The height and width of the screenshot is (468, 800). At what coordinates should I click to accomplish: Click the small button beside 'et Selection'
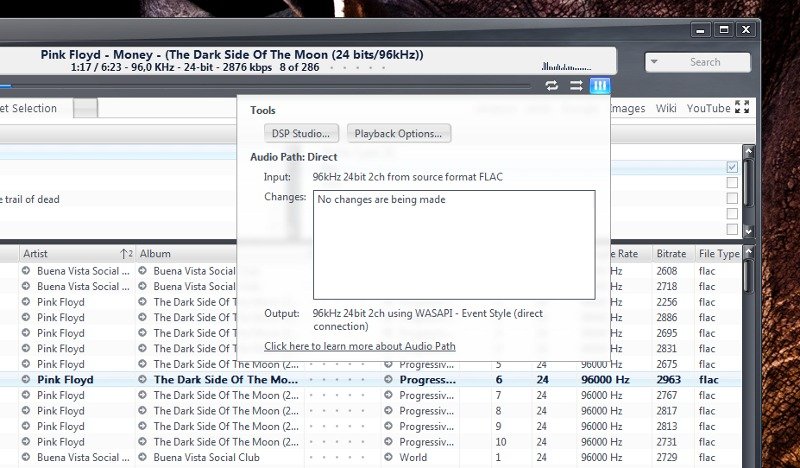[x=85, y=108]
